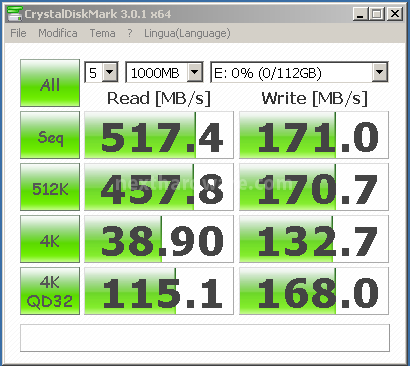Image resolution: width=410 pixels, height=366 pixels.
Task: Click the Seq write value 171.0
Action: tap(314, 135)
